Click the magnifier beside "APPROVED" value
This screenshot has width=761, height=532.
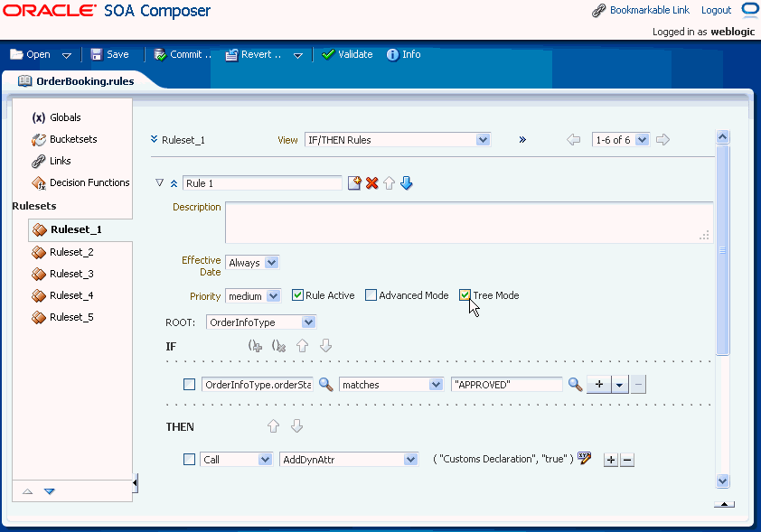coord(575,385)
